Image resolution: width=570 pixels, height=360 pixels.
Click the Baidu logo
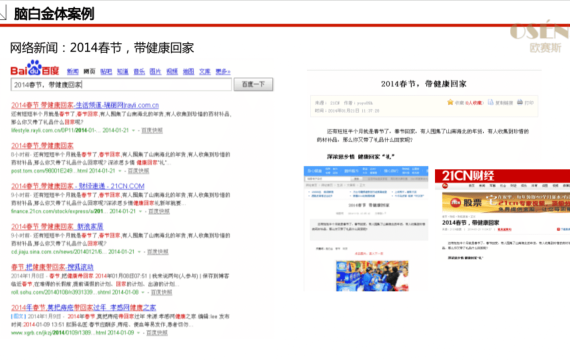pyautogui.click(x=35, y=68)
